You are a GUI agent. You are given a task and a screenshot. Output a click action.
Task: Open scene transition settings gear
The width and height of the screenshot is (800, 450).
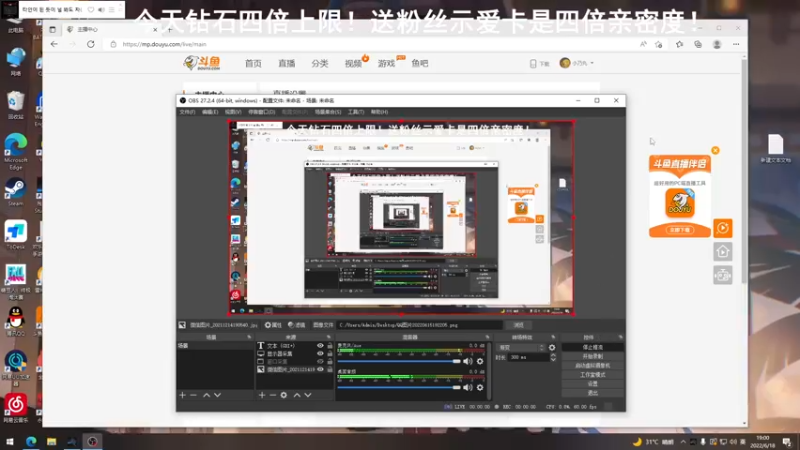pos(552,347)
